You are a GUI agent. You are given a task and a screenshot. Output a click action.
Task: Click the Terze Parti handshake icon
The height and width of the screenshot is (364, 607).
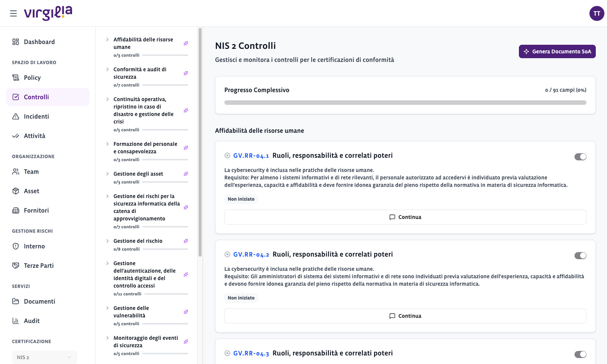point(16,266)
